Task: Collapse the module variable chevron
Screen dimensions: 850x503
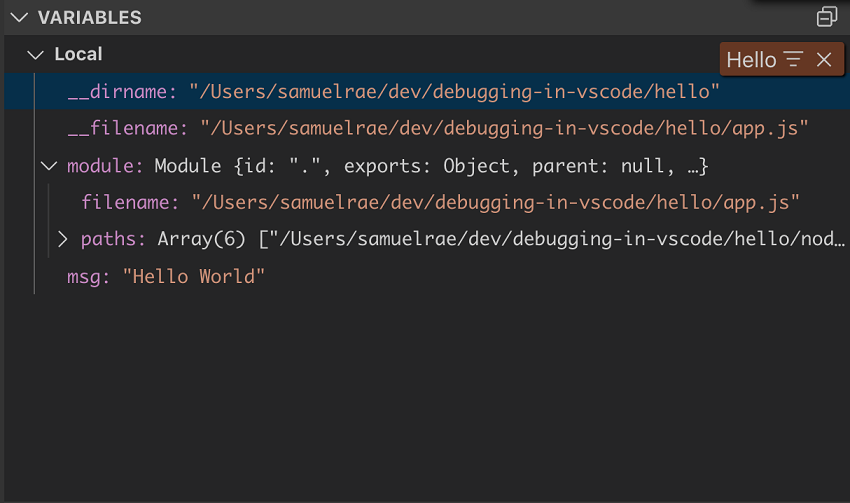Action: click(x=49, y=166)
